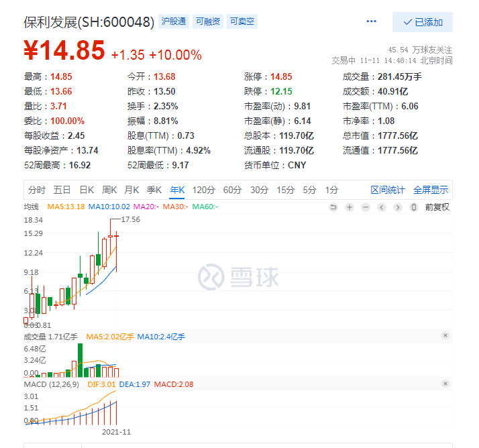This screenshot has height=448, width=479.
Task: Click the 跌停 12.15 value
Action: coord(281,91)
